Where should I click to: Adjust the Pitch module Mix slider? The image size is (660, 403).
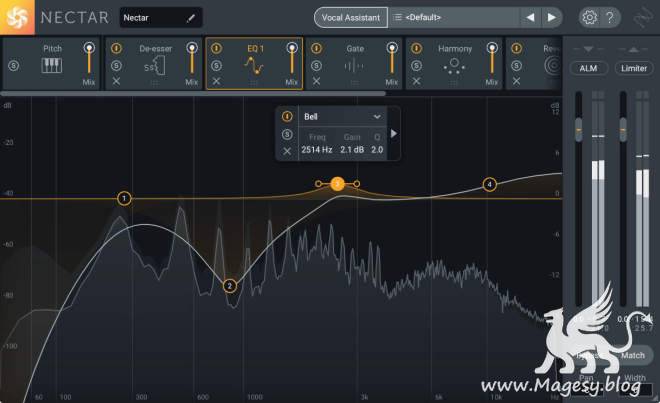pos(89,60)
